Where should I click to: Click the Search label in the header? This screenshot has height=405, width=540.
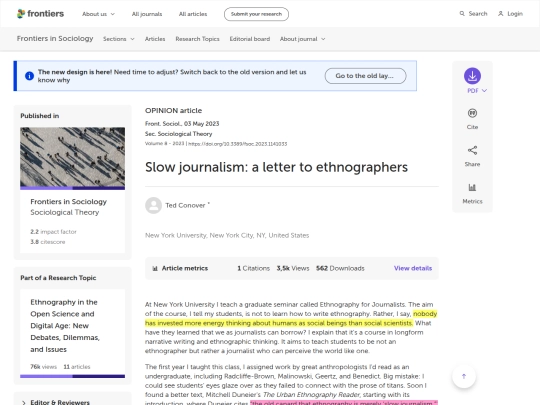pyautogui.click(x=478, y=14)
